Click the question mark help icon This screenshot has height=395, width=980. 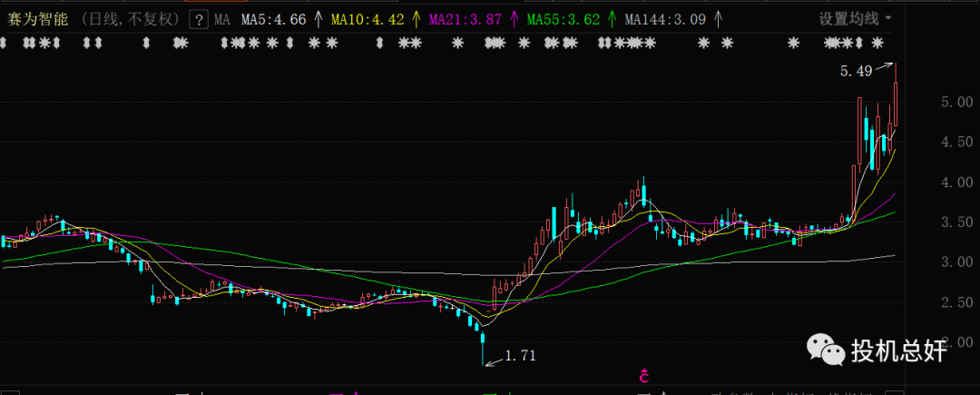199,18
